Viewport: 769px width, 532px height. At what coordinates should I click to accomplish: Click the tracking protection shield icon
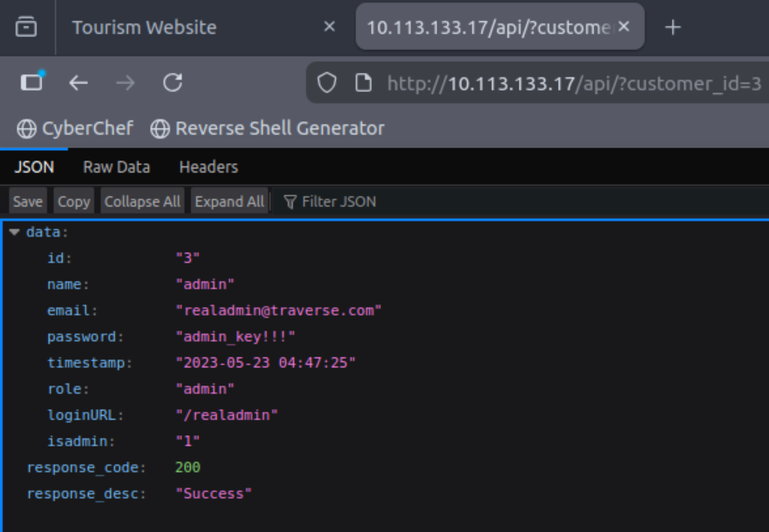click(327, 83)
